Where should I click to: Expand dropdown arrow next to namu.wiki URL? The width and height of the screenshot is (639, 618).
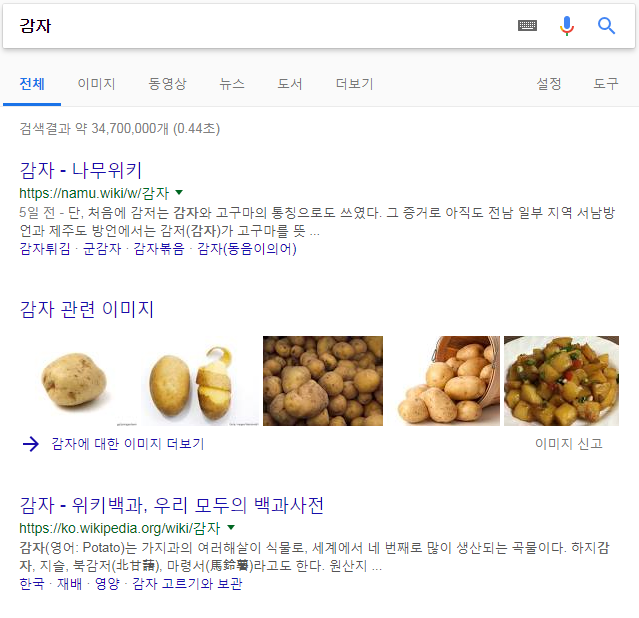coord(179,192)
